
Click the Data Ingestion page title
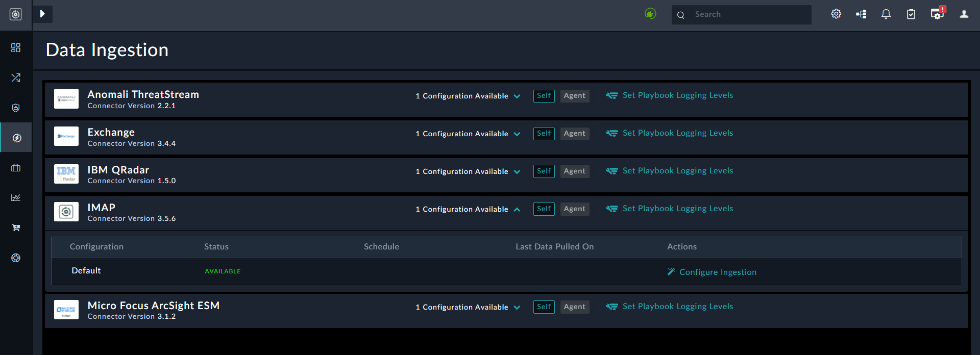point(107,50)
